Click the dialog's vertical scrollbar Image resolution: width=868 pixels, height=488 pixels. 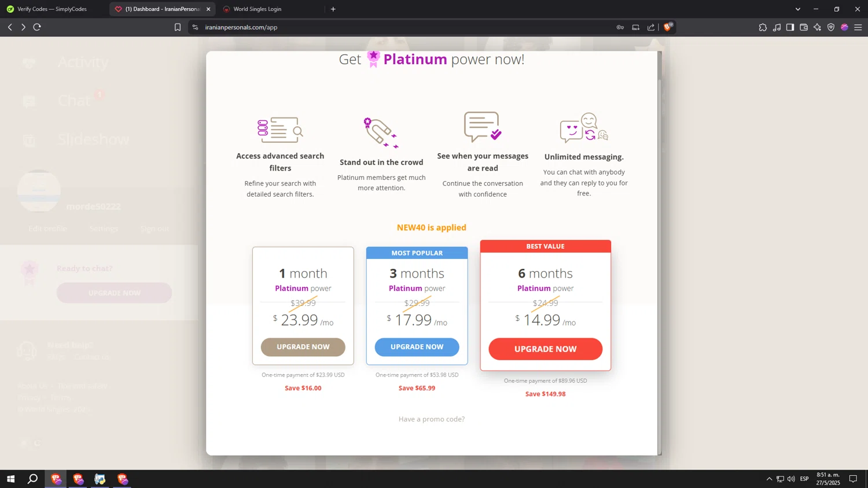660,253
